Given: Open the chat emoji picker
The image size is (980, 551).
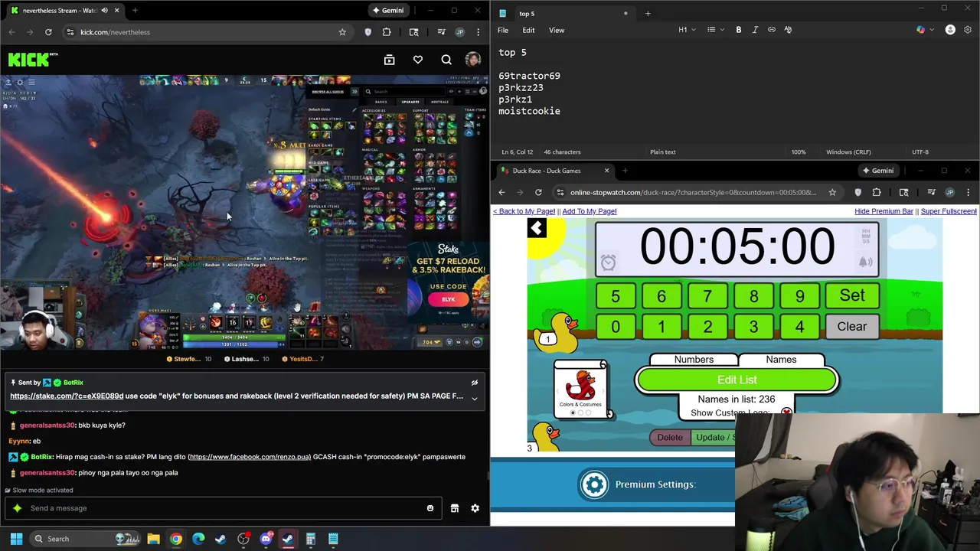Looking at the screenshot, I should [430, 508].
